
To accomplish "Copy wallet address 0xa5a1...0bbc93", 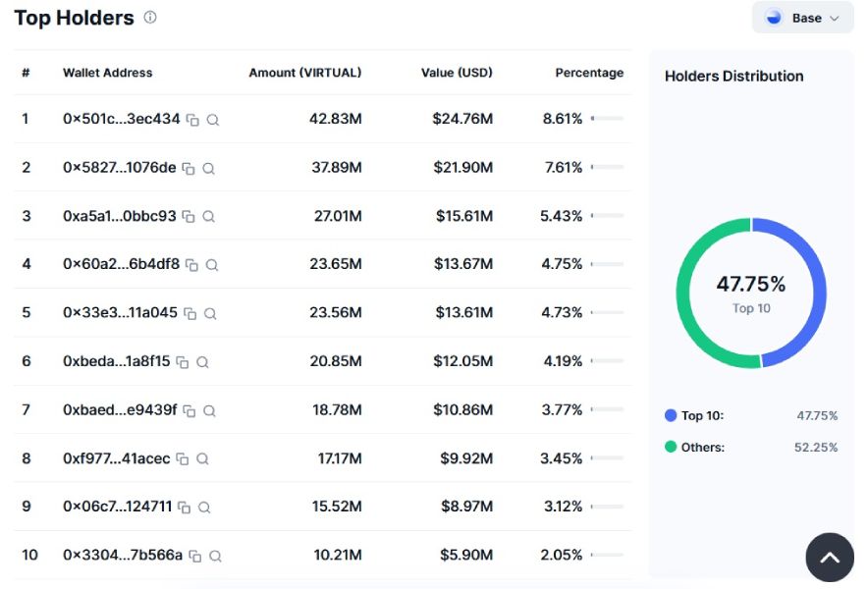I will point(189,217).
